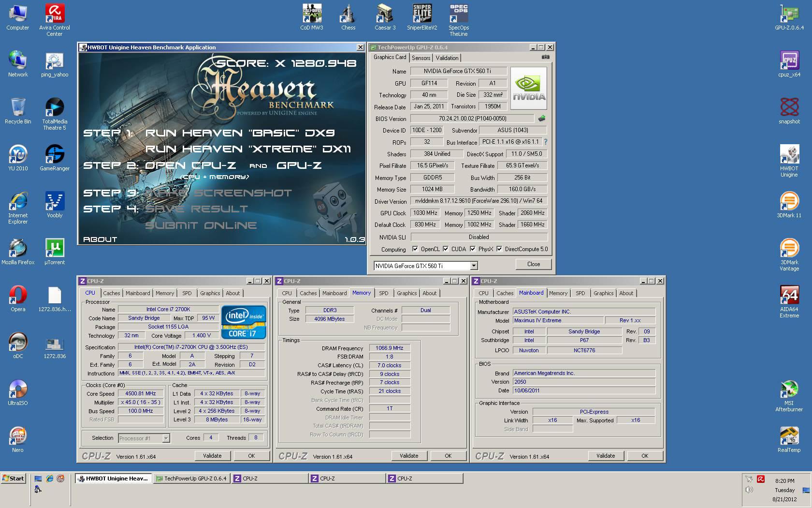Launch 3DMark Vantage from the desktop
This screenshot has height=508, width=812.
coord(789,254)
